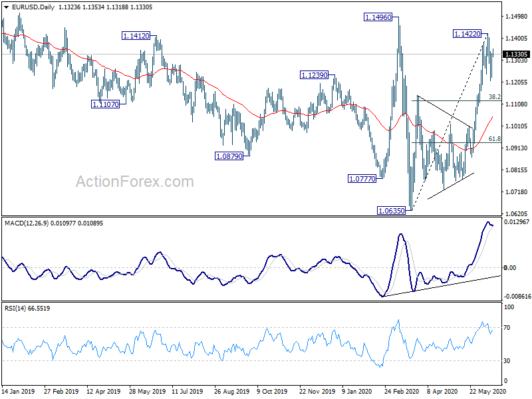Viewport: 532px width, 399px height.
Task: Click the 27 Feb 2019 date label
Action: (61, 391)
